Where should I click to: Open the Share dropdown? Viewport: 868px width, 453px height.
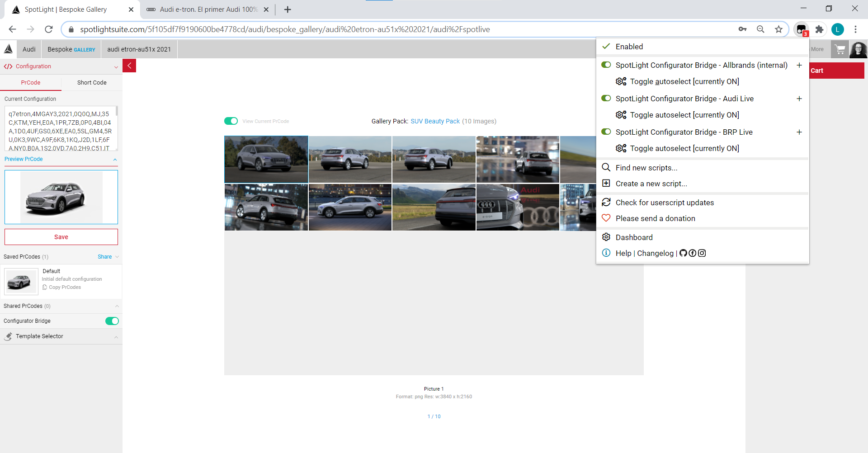(x=108, y=257)
